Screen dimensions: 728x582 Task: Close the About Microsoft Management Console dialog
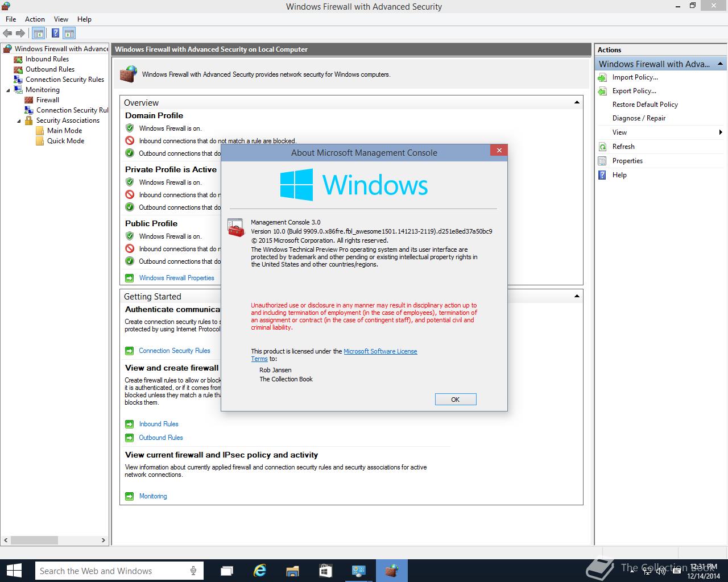499,151
